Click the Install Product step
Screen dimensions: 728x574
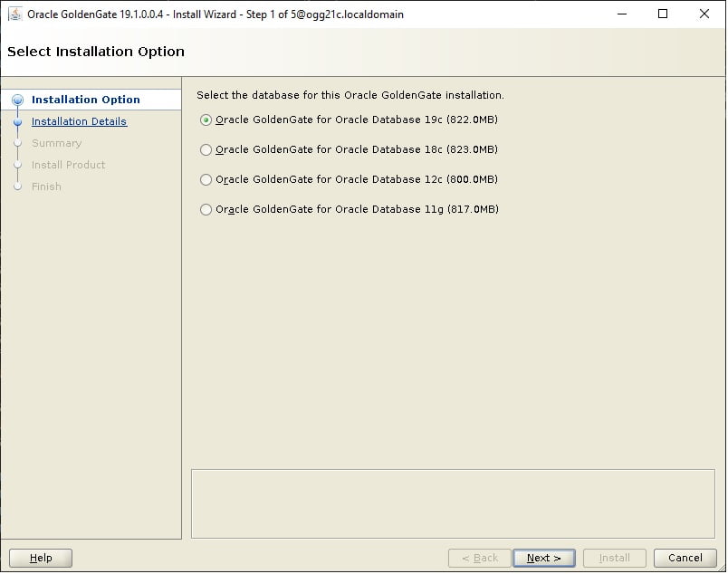click(68, 165)
